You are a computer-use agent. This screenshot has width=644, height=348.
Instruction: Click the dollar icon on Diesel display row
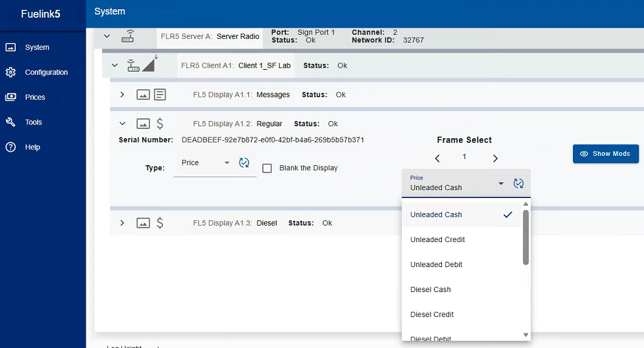click(x=160, y=223)
